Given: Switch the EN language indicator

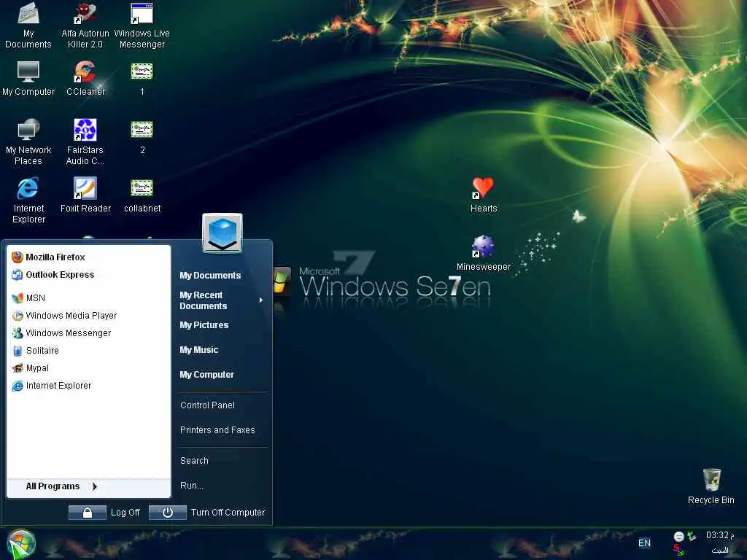Looking at the screenshot, I should 644,543.
